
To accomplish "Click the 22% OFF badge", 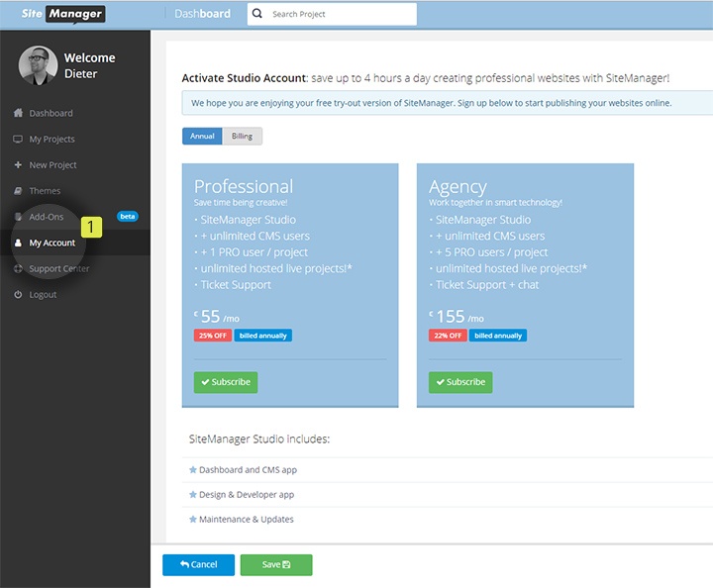I will pos(448,336).
